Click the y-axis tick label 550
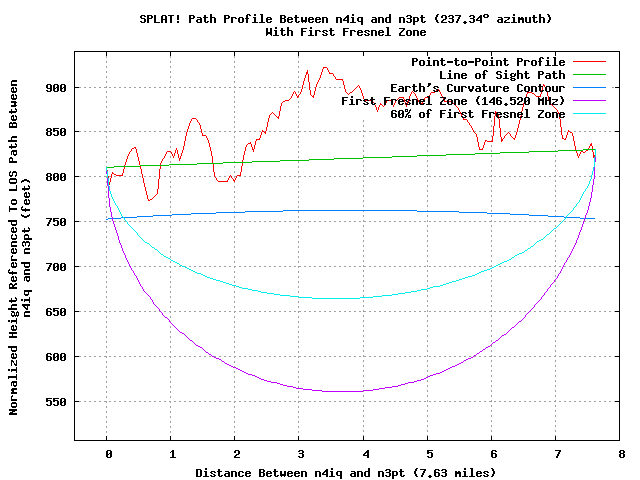 (x=56, y=402)
